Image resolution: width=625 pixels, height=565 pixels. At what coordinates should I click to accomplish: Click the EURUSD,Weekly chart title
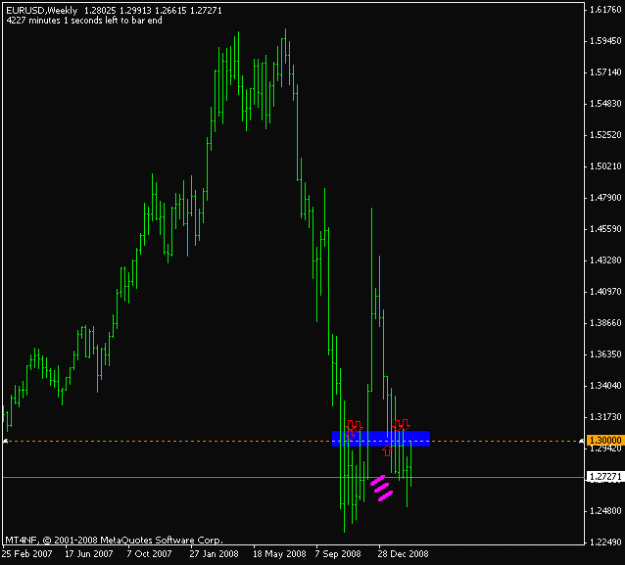41,11
